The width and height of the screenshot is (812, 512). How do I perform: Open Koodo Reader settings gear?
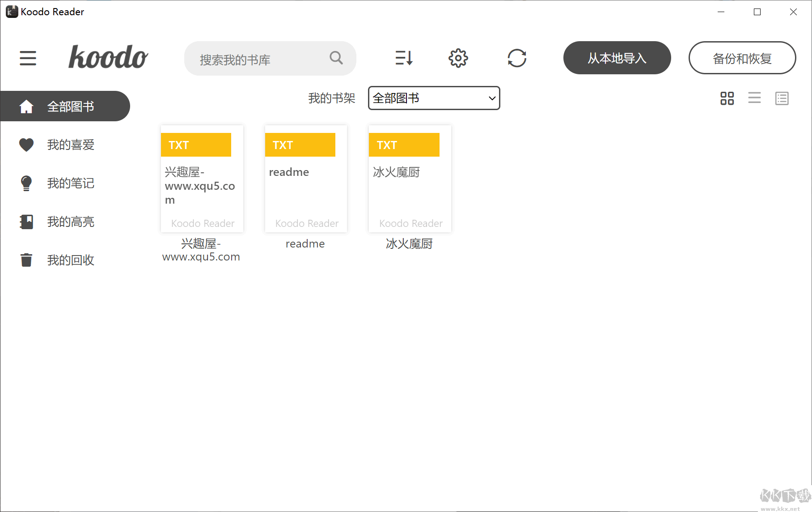(x=457, y=58)
